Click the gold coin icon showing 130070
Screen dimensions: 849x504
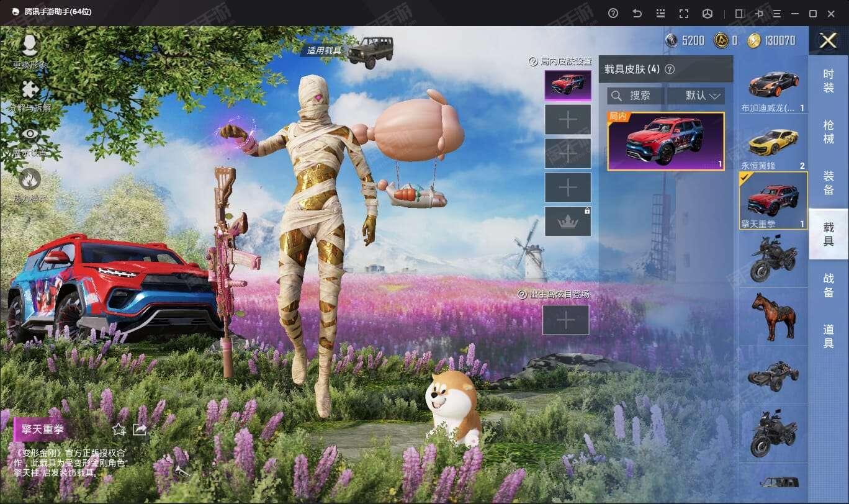coord(753,41)
